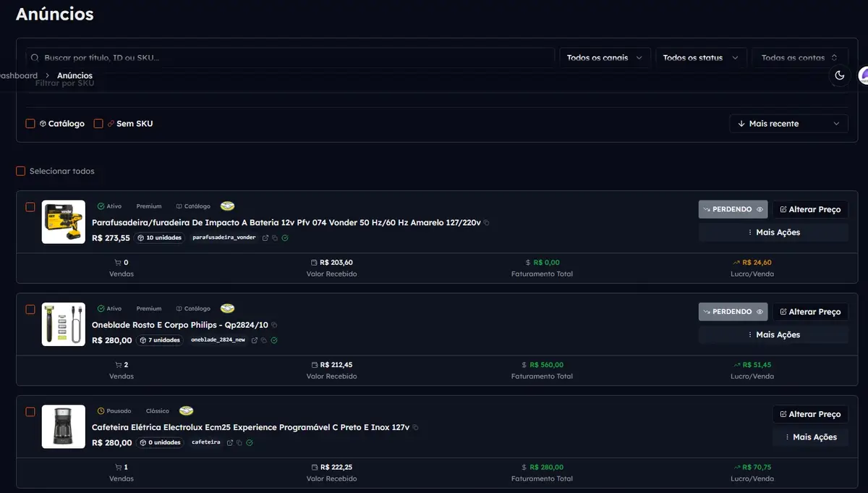Select the Parafusadeira listing checkbox
868x493 pixels.
point(30,207)
